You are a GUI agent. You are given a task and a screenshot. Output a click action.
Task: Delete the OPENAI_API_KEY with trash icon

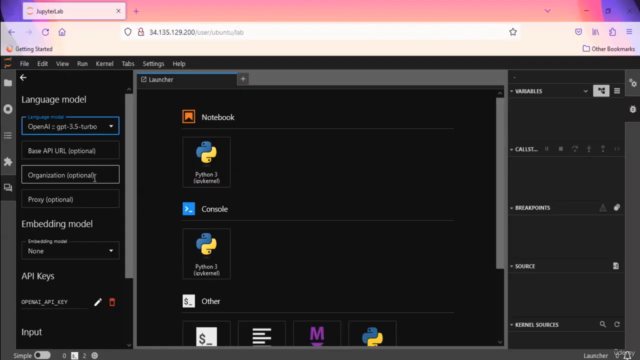point(112,302)
